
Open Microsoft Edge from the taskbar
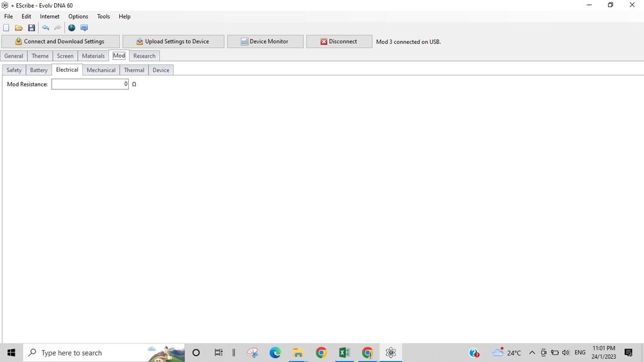pos(275,352)
